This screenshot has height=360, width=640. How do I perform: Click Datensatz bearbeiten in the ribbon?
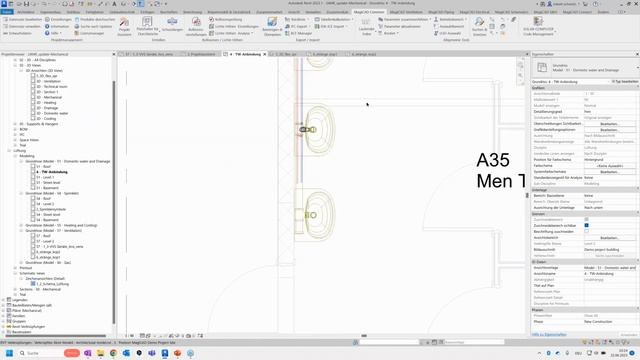[x=22, y=19]
